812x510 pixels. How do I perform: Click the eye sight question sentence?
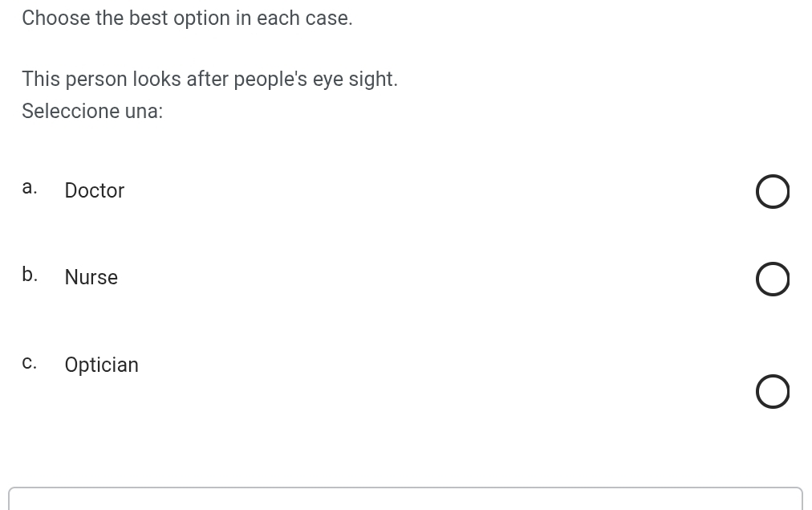pos(209,80)
